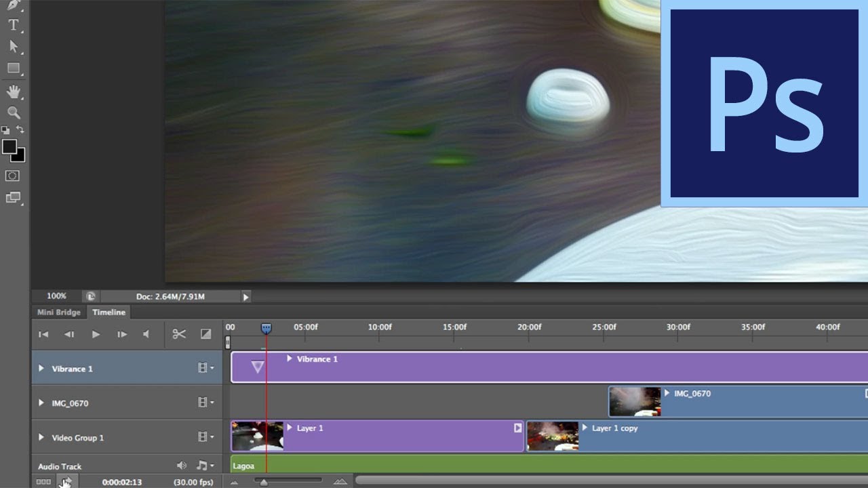Expand the Vibrance 1 clip triangle
Viewport: 868px width, 488px height.
pyautogui.click(x=290, y=359)
